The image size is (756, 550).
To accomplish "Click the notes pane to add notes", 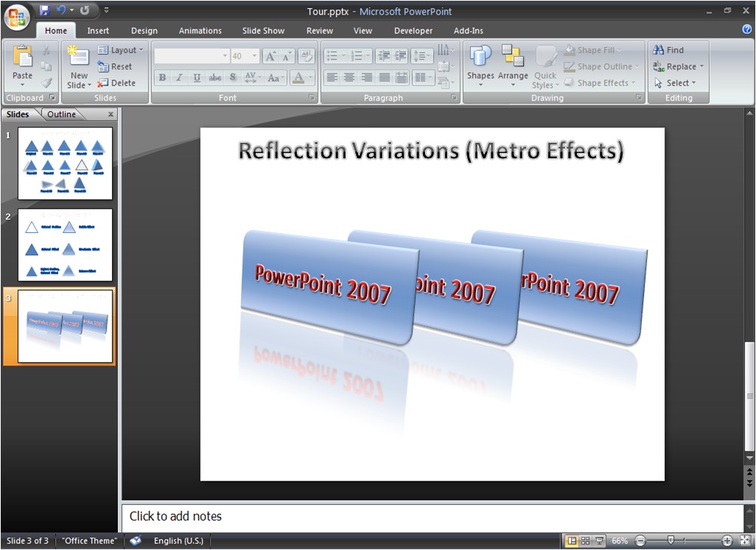I will point(432,516).
